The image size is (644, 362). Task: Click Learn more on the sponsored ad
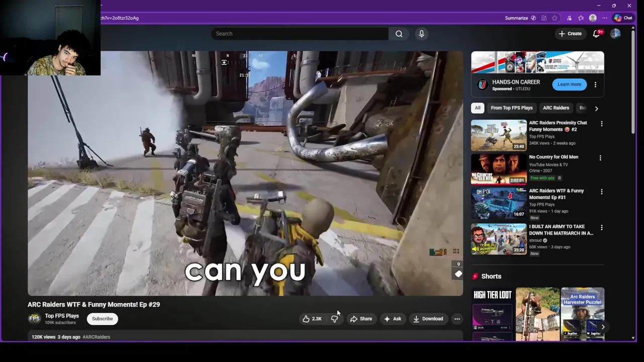tap(570, 84)
